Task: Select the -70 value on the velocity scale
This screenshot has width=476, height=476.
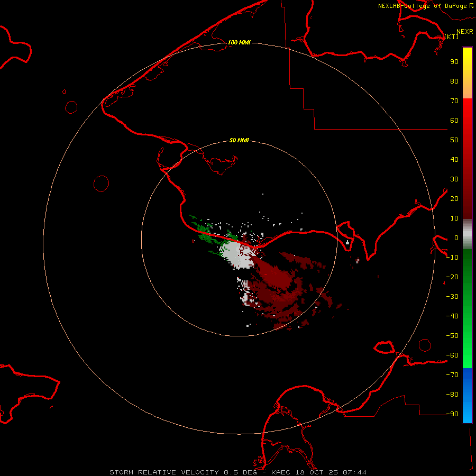Action: (452, 375)
